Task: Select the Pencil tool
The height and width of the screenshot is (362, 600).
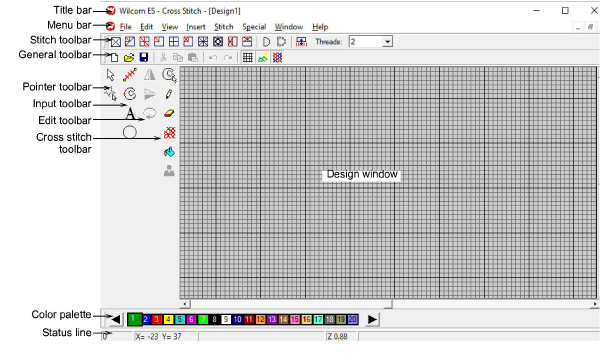Action: pyautogui.click(x=169, y=94)
